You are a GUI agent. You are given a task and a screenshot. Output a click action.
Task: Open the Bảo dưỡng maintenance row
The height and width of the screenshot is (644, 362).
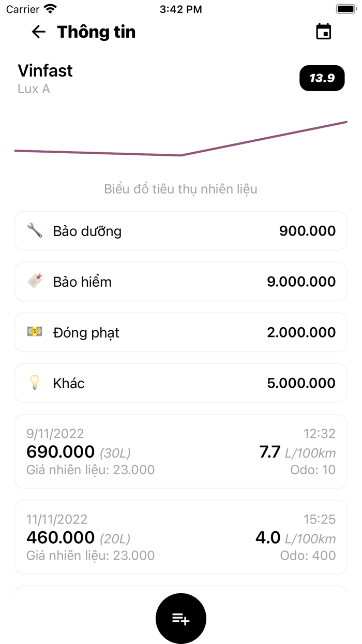181,231
